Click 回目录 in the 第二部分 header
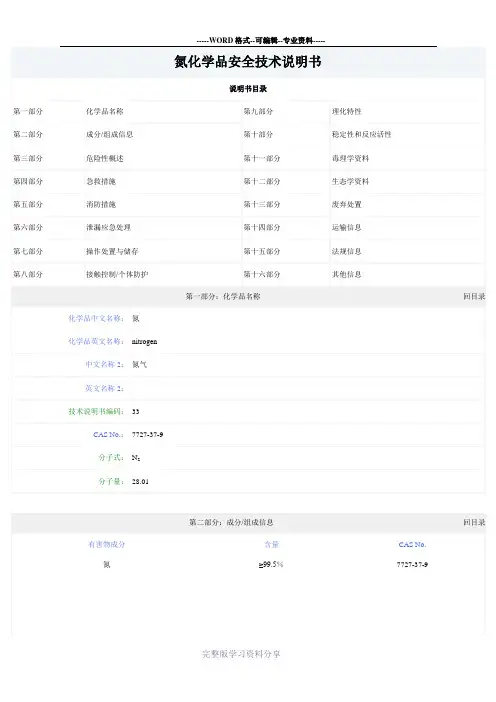 (474, 522)
